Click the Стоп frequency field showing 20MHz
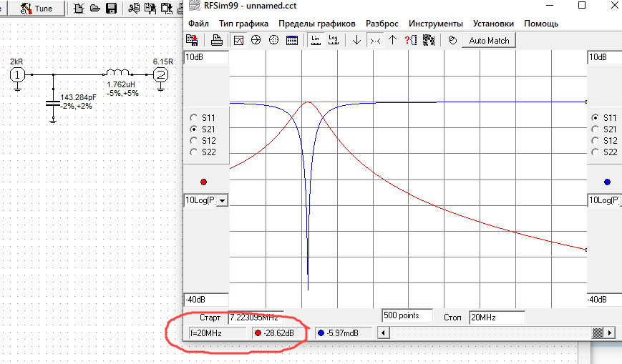 point(497,317)
